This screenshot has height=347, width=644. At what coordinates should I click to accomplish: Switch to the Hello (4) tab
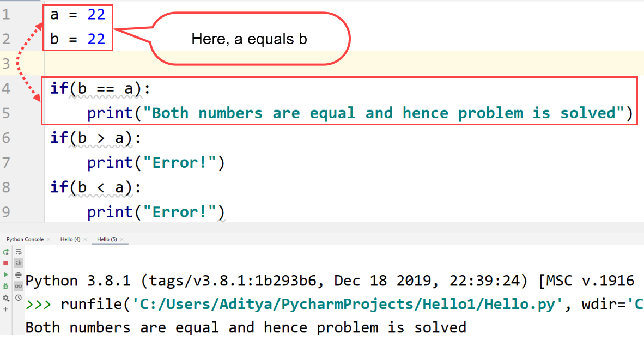tap(70, 239)
